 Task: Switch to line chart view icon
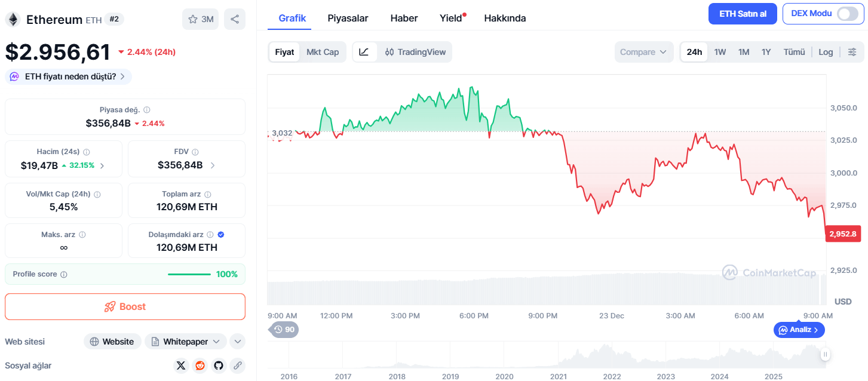[364, 52]
